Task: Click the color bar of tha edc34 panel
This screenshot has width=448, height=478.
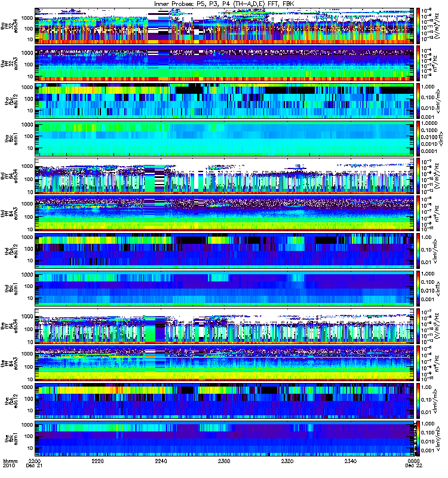Action: (x=418, y=26)
